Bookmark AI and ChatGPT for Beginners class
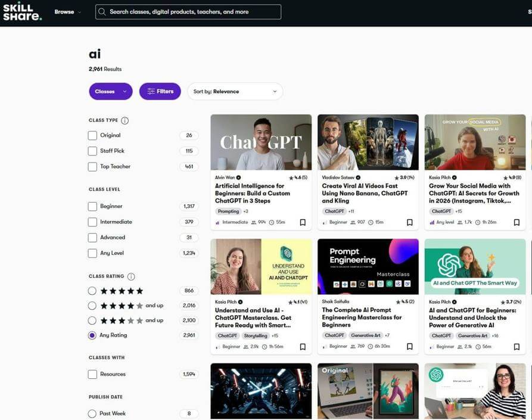Viewport: 532px width, 420px height. pos(517,347)
